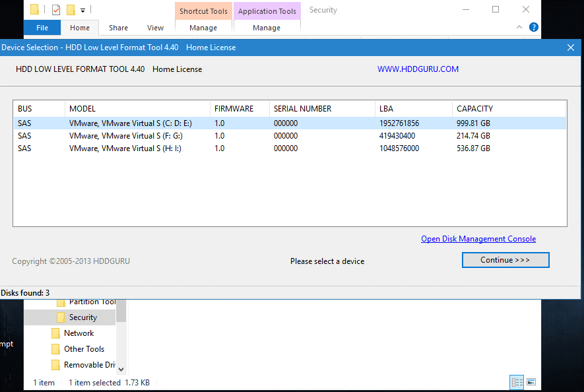This screenshot has height=392, width=584.
Task: Visit the WWW.HDDGURU.COM link
Action: click(x=418, y=69)
